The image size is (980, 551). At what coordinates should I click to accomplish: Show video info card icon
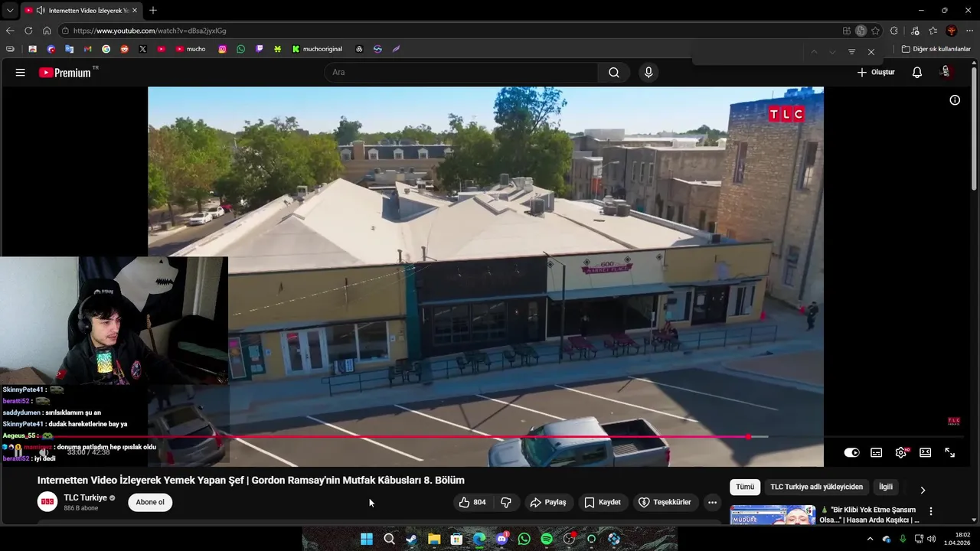click(x=955, y=100)
